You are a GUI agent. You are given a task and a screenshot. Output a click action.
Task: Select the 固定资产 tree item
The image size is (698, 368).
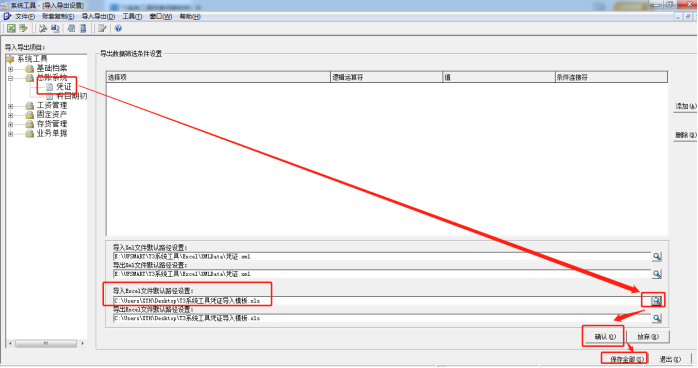click(52, 115)
